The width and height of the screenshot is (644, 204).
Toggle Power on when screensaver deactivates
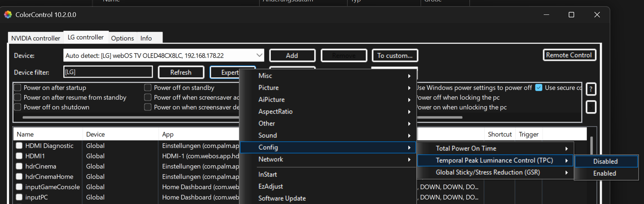pyautogui.click(x=148, y=107)
